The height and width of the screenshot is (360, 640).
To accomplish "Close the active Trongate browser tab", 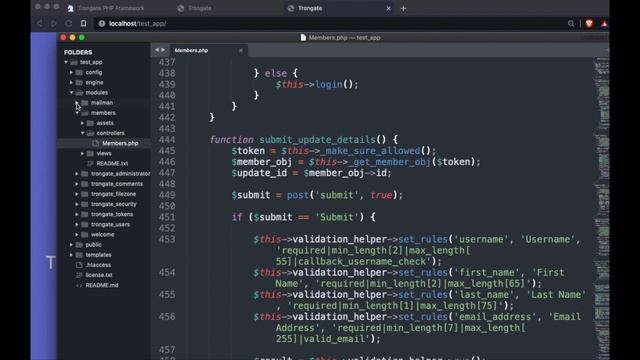I will point(388,8).
